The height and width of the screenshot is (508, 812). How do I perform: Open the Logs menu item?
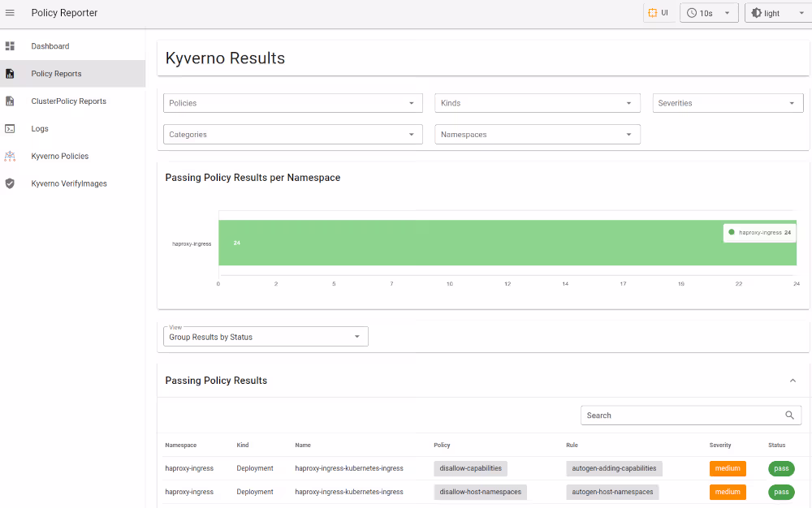pyautogui.click(x=40, y=129)
